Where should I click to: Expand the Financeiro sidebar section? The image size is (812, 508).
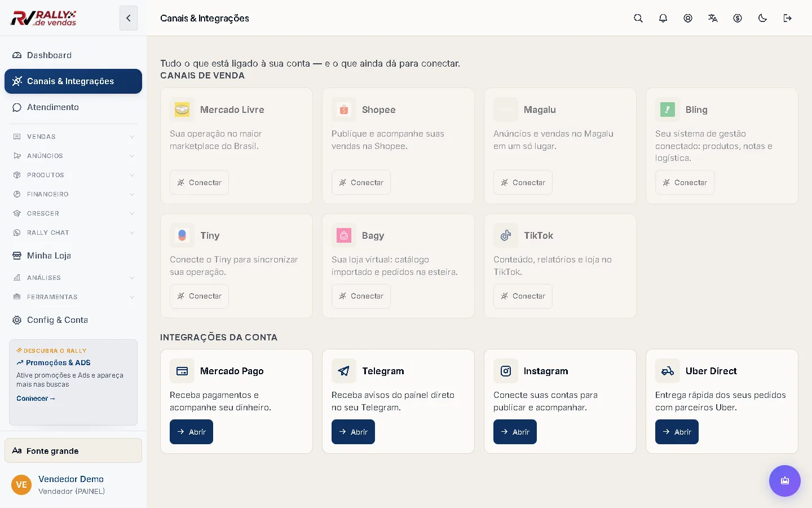[73, 194]
